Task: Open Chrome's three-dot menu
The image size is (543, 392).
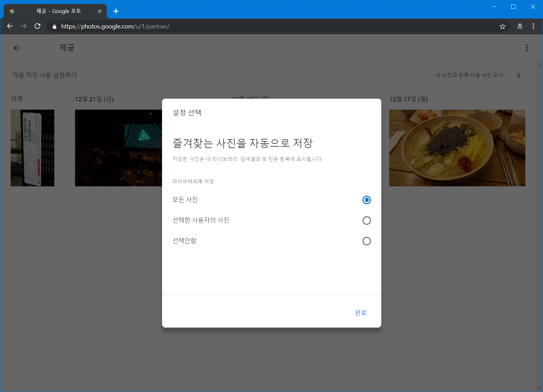Action: 533,26
